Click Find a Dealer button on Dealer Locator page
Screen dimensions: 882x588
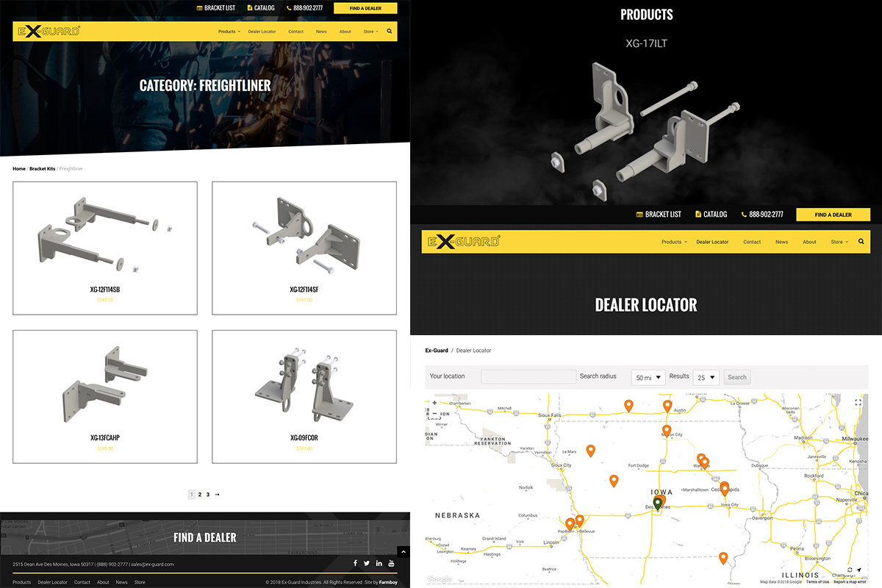coord(833,215)
